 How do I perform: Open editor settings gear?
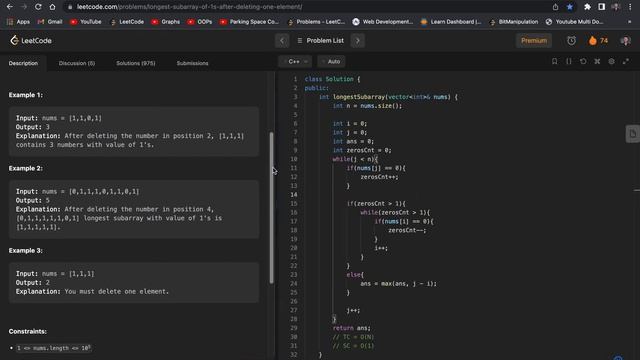[x=611, y=61]
